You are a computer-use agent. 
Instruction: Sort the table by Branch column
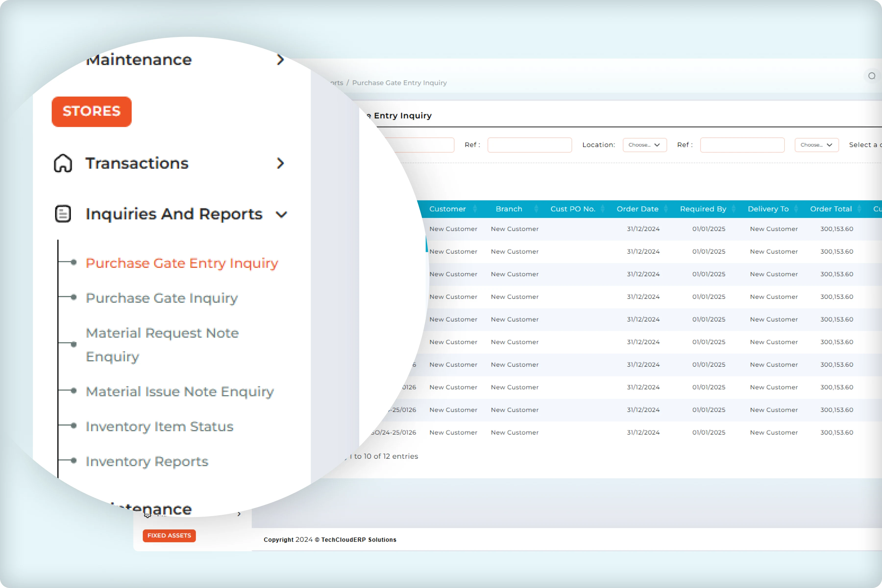tap(509, 209)
